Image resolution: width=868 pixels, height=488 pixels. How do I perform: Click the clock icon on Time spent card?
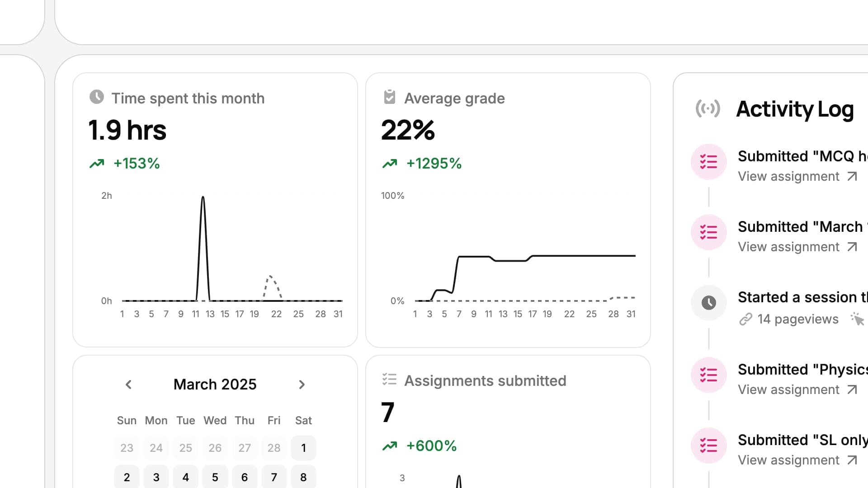[x=97, y=96]
